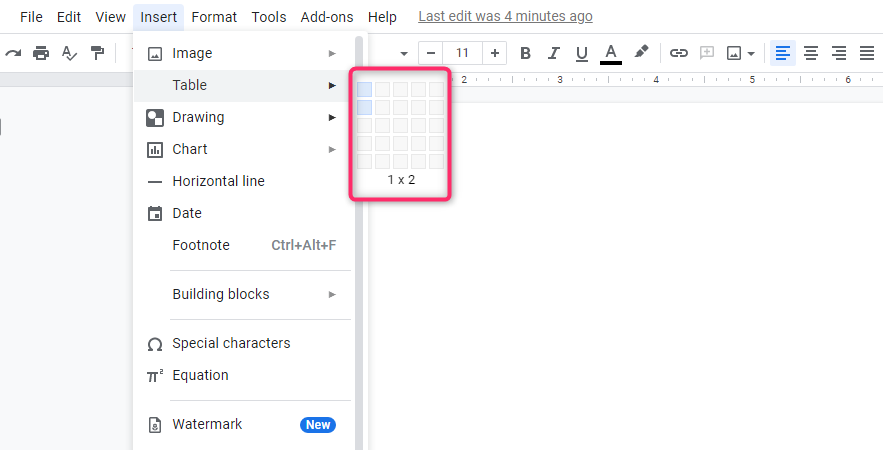Toggle italic formatting
The width and height of the screenshot is (883, 450).
[554, 54]
